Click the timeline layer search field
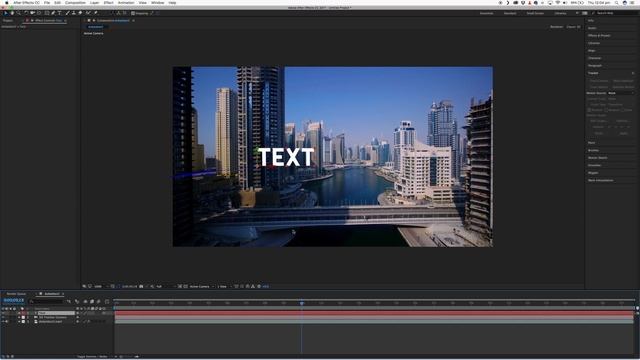 point(47,301)
